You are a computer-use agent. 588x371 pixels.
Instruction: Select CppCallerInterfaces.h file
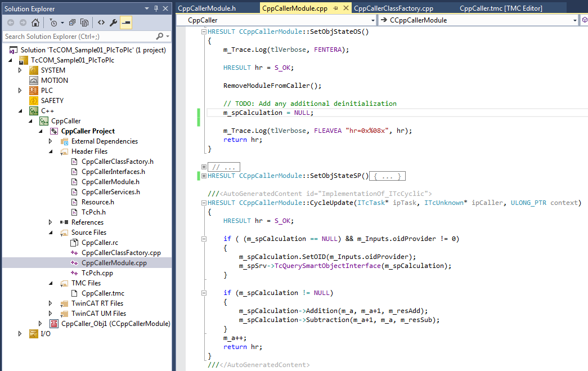coord(113,172)
